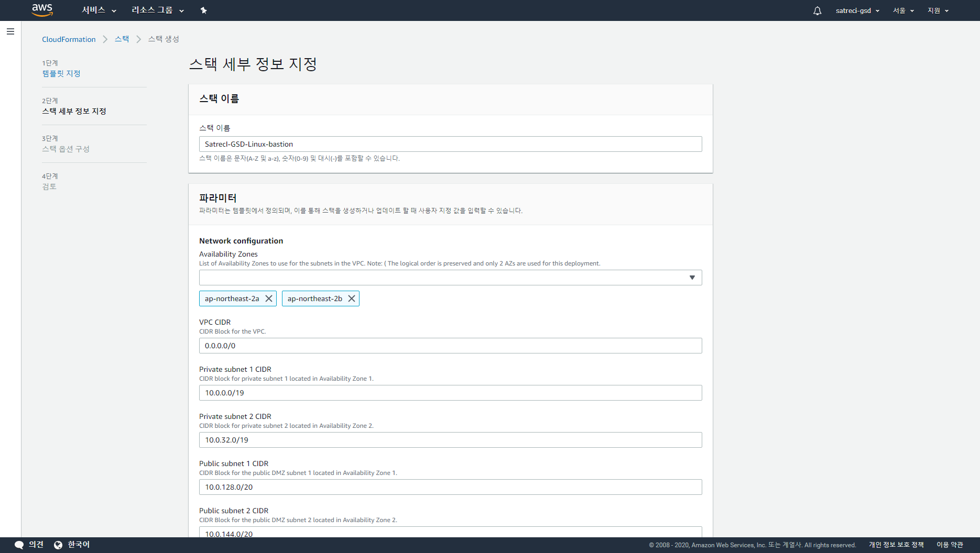
Task: Remove the ap-northeast-2a zone tag
Action: pos(269,298)
